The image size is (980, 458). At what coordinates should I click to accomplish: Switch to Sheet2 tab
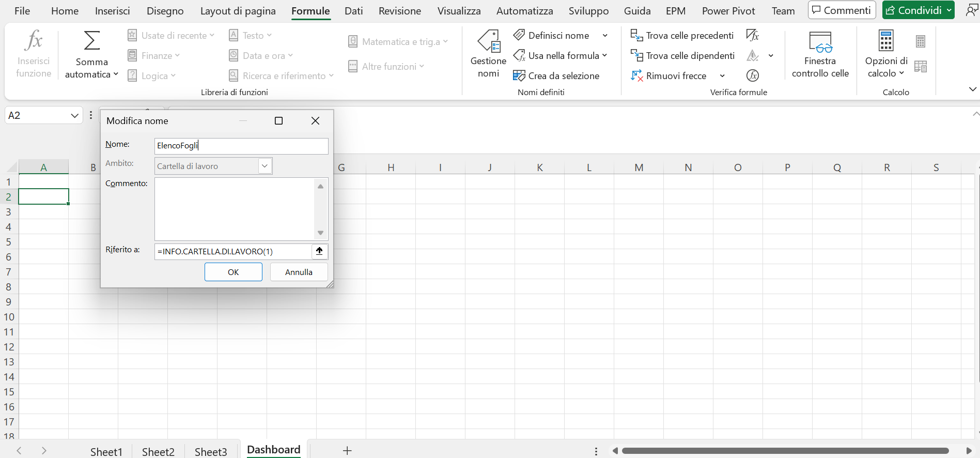point(158,452)
